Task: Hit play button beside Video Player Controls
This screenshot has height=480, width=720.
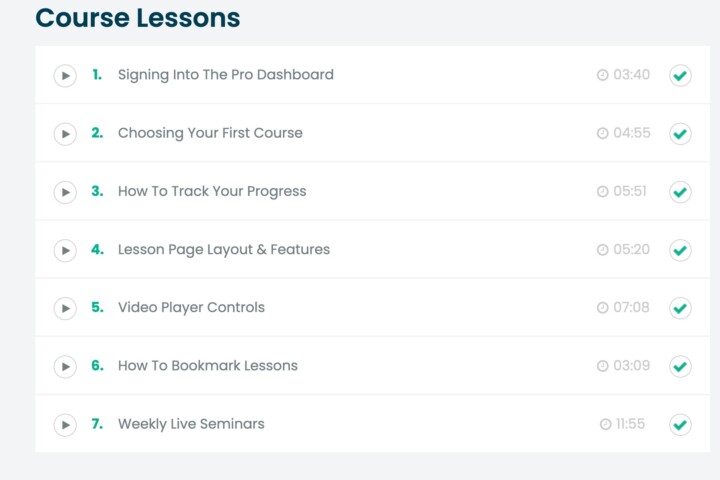Action: [65, 308]
